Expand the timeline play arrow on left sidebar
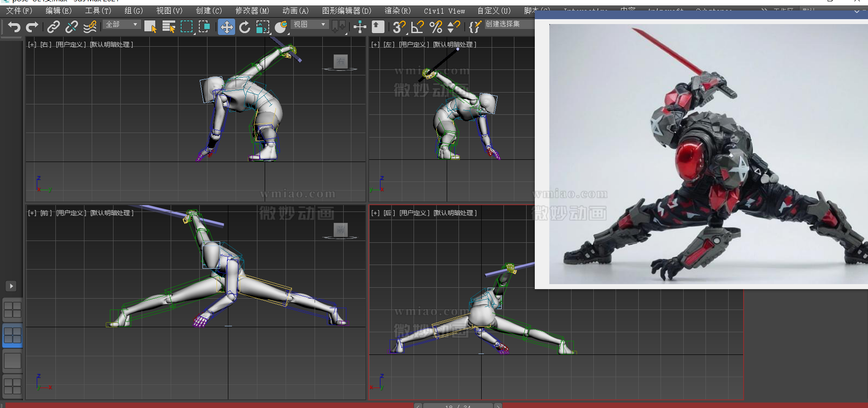868x408 pixels. tap(11, 286)
